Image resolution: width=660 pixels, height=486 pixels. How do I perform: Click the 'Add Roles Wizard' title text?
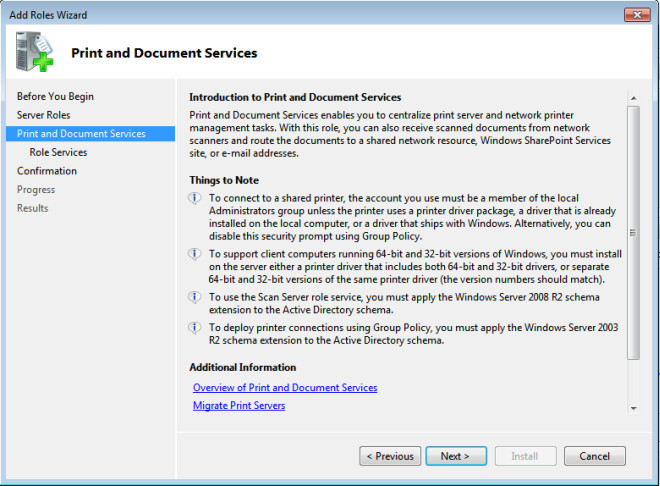click(x=48, y=15)
